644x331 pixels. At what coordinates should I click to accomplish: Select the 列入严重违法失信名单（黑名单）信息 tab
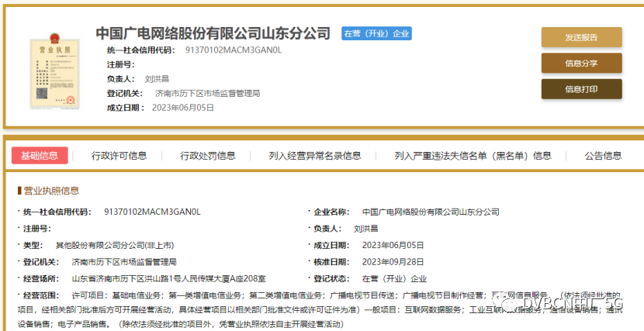point(473,156)
